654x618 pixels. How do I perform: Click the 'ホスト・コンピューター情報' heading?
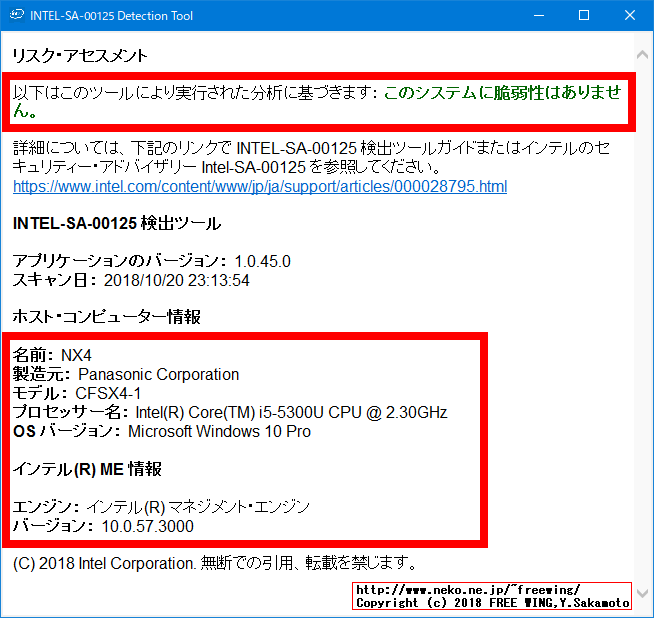107,317
